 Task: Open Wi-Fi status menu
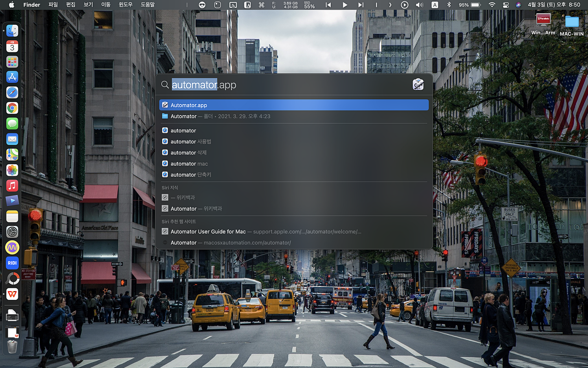click(492, 5)
